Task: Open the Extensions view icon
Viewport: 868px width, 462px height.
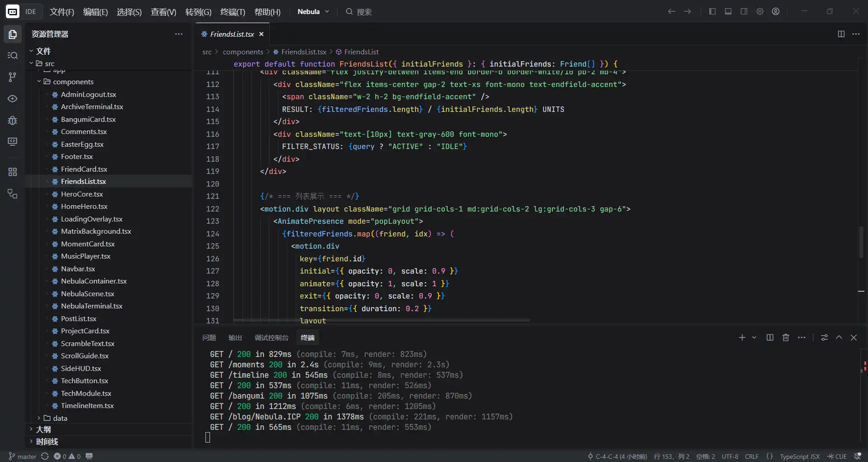Action: pos(13,172)
